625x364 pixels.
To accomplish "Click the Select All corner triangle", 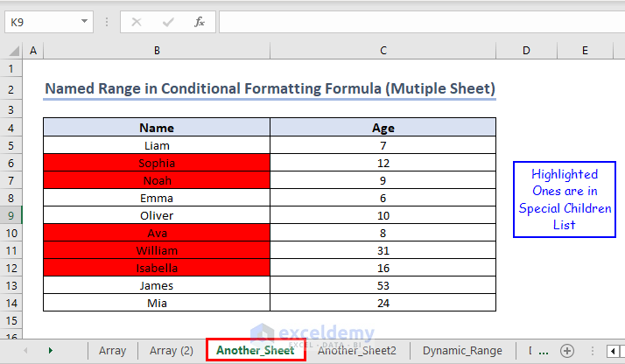I will 11,51.
